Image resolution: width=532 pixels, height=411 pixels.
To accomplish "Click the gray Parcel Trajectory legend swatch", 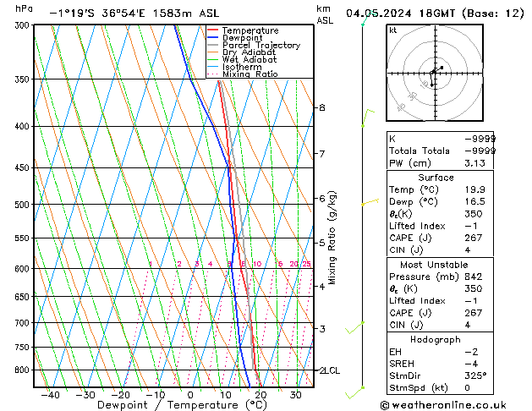I will point(213,45).
